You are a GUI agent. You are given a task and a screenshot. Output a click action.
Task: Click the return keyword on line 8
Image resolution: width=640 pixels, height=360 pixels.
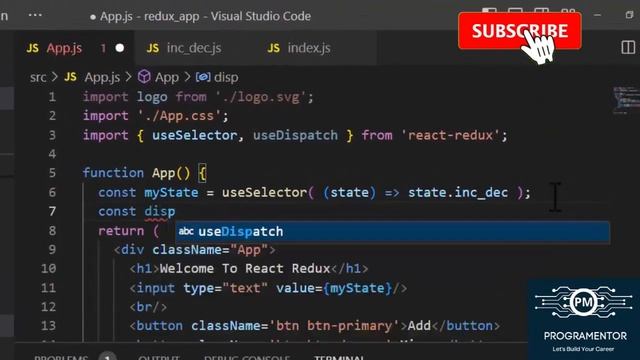pyautogui.click(x=121, y=231)
